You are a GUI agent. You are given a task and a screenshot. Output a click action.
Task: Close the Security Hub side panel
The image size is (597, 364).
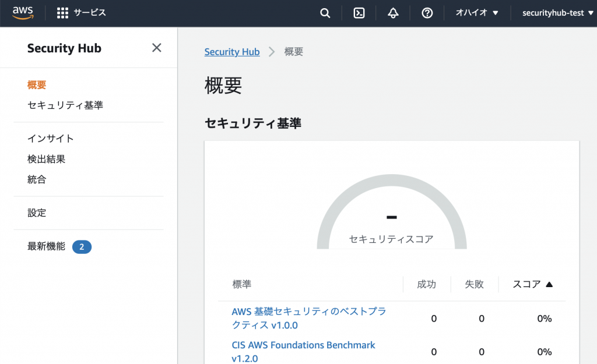click(x=156, y=48)
